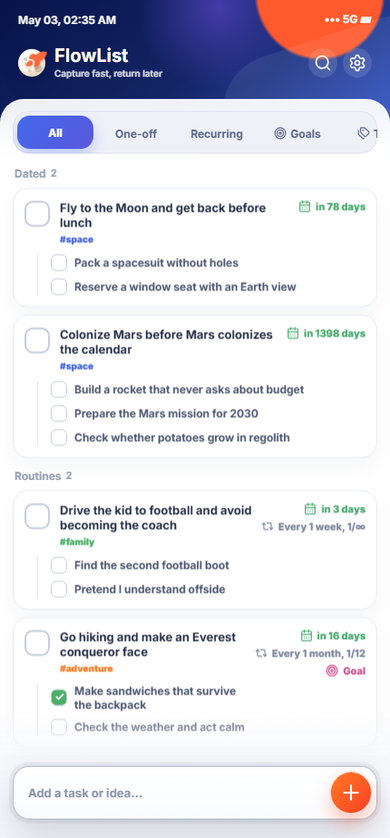
Task: Switch to the One-off tab
Action: pos(136,134)
